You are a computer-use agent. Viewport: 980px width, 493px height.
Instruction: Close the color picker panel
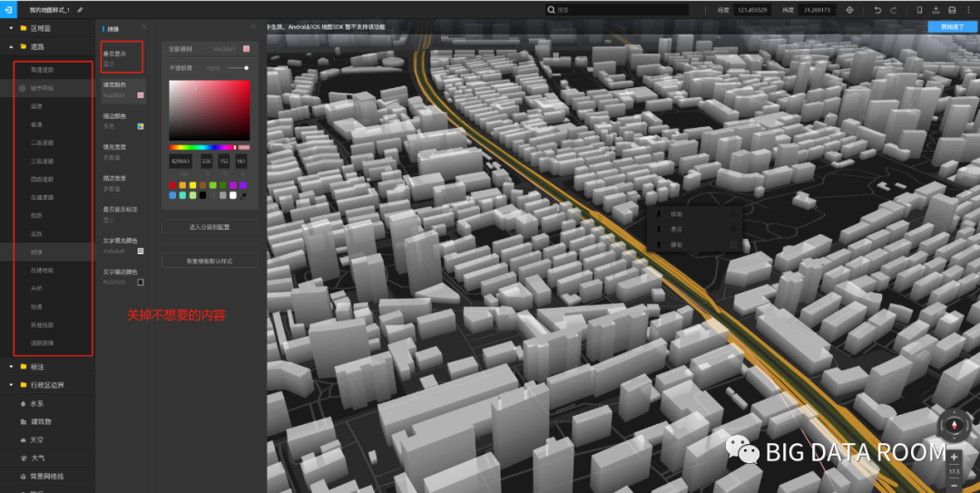click(253, 26)
